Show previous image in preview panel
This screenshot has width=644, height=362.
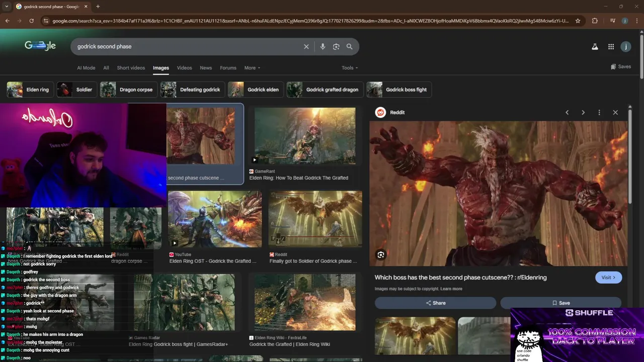(567, 113)
